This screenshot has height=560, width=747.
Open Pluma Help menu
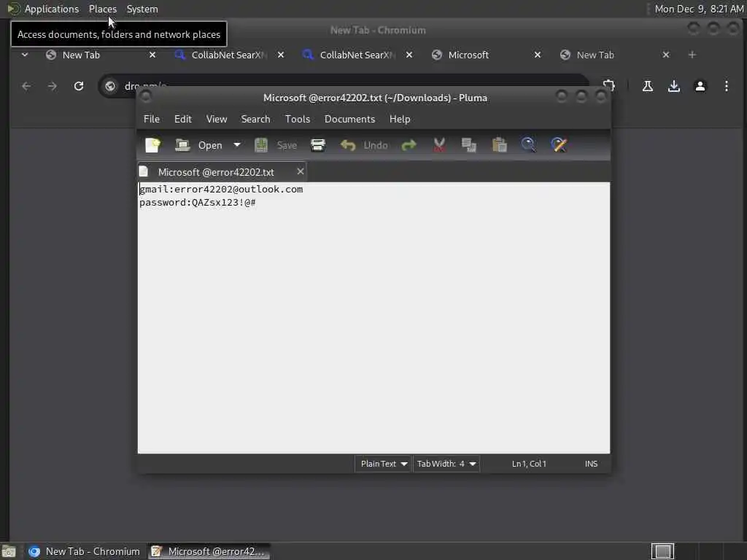click(x=400, y=119)
